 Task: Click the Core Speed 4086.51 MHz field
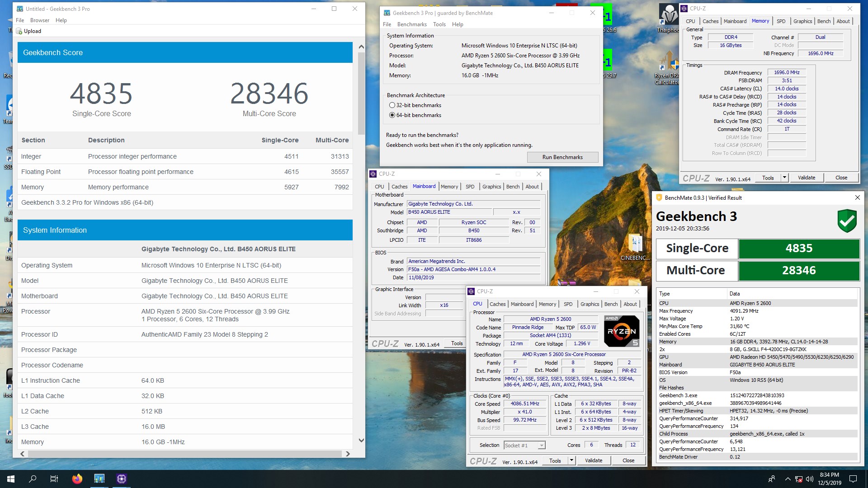[x=524, y=404]
